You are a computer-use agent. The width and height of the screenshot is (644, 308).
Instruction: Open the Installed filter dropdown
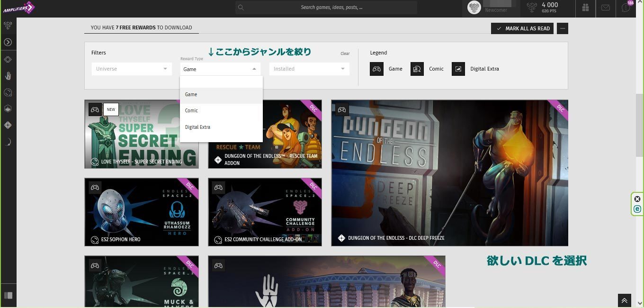point(309,69)
